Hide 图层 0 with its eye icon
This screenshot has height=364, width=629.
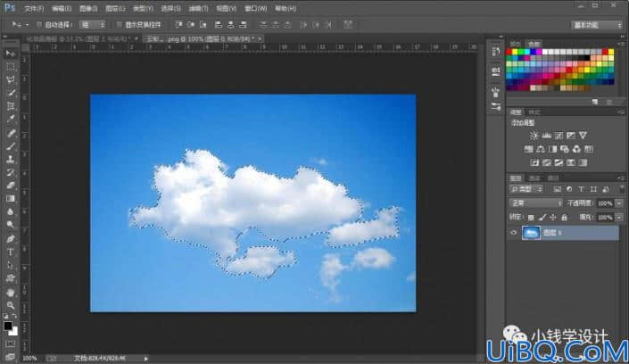click(x=514, y=232)
